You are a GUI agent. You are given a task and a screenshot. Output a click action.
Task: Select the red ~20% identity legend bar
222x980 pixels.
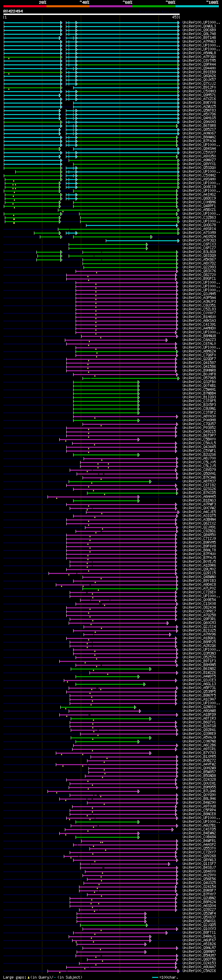click(25, 6)
